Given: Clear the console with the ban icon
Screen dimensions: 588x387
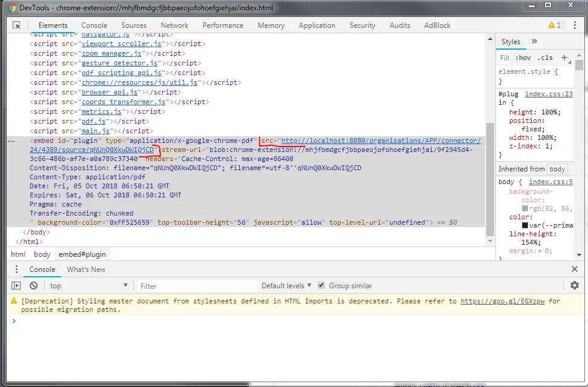Looking at the screenshot, I should pyautogui.click(x=34, y=286).
